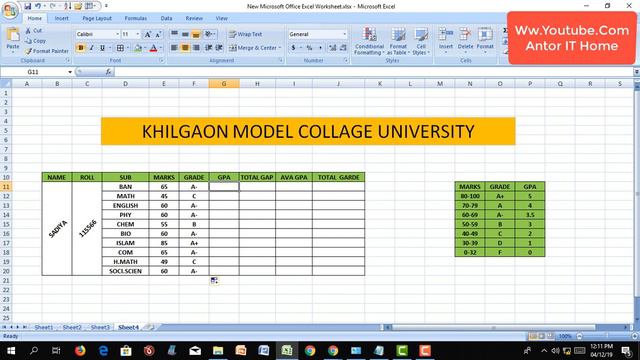The width and height of the screenshot is (640, 360).
Task: Activate the Format Painter
Action: (47, 51)
